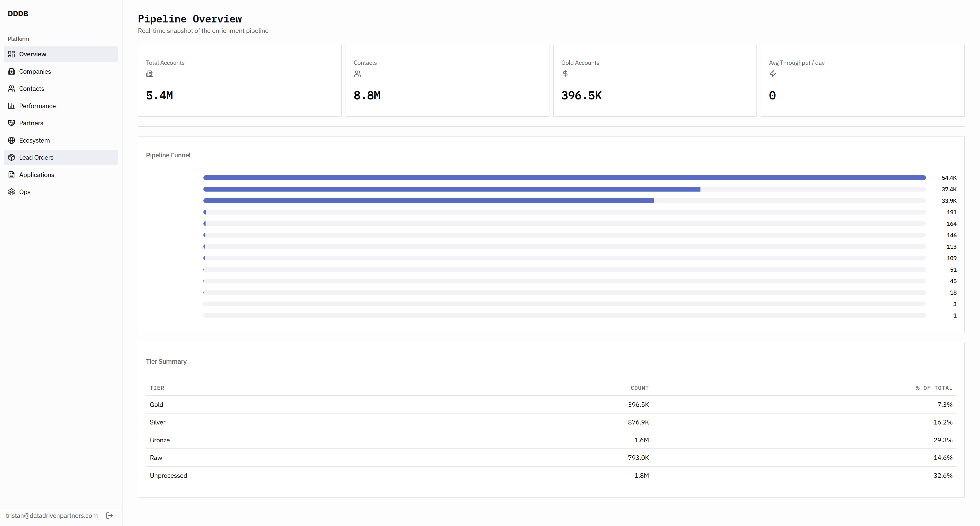
Task: Click the logout arrow icon
Action: 109,515
